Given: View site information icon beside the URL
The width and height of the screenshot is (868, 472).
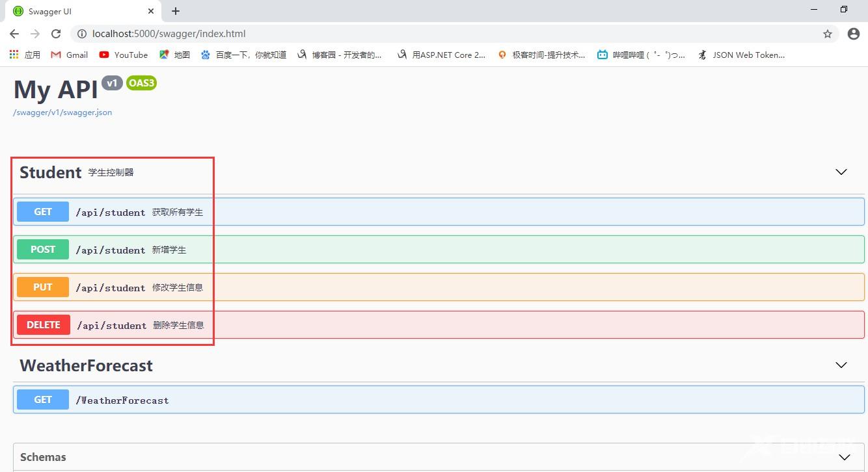Looking at the screenshot, I should click(82, 34).
